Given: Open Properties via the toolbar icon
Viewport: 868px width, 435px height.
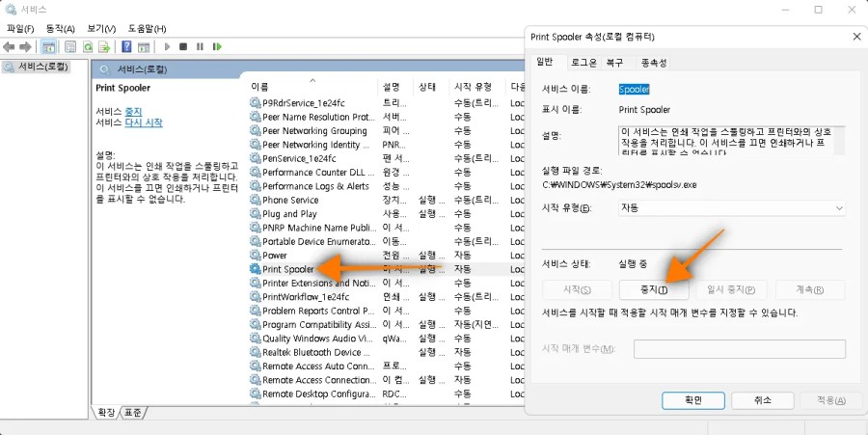Looking at the screenshot, I should click(x=70, y=47).
